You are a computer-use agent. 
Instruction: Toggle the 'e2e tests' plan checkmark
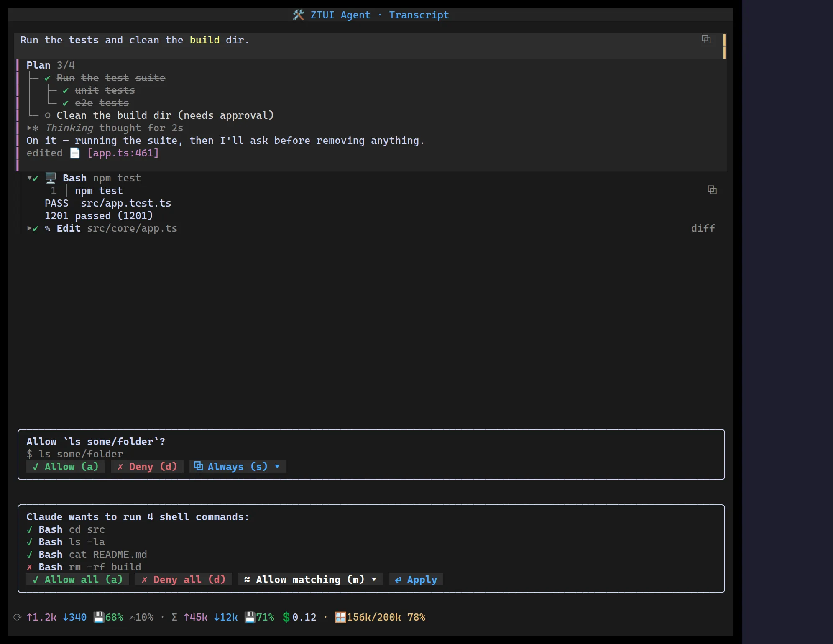point(66,103)
